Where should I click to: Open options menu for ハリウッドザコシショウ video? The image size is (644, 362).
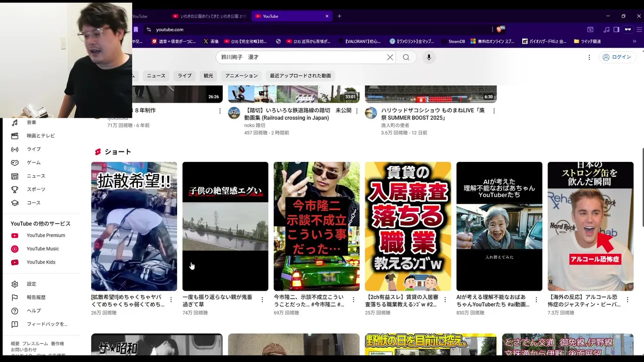tap(494, 111)
